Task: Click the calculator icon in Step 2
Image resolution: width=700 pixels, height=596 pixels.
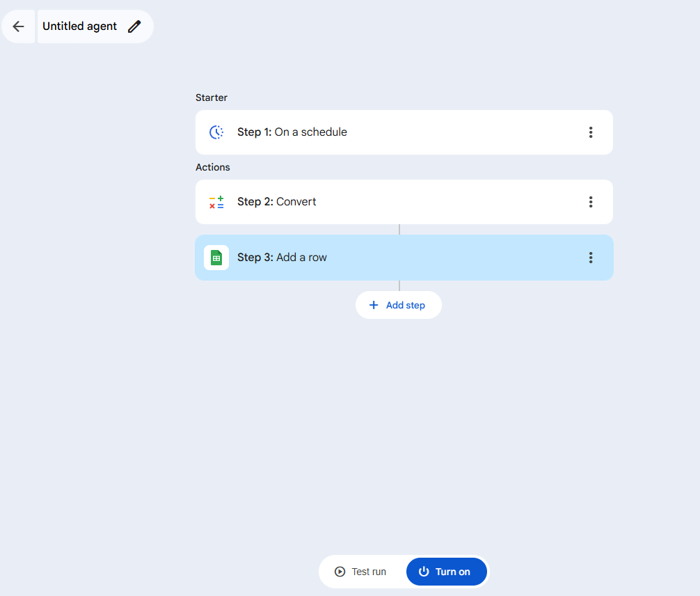Action: pos(216,202)
